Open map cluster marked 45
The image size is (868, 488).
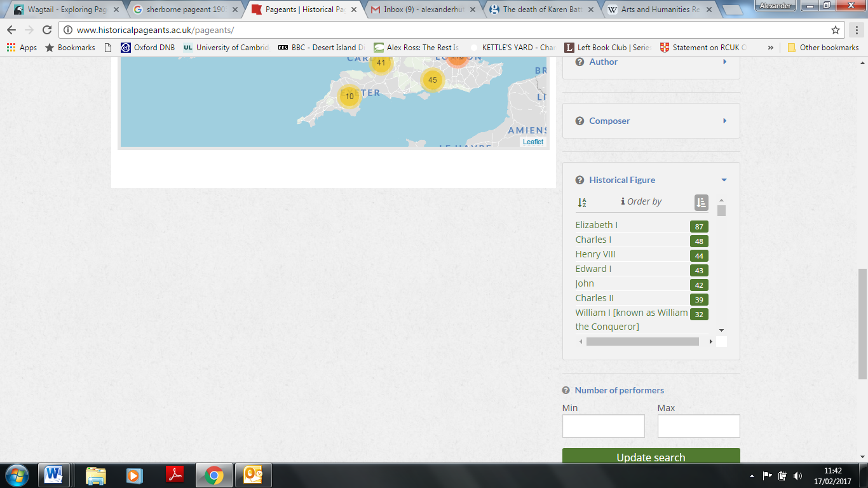point(433,79)
